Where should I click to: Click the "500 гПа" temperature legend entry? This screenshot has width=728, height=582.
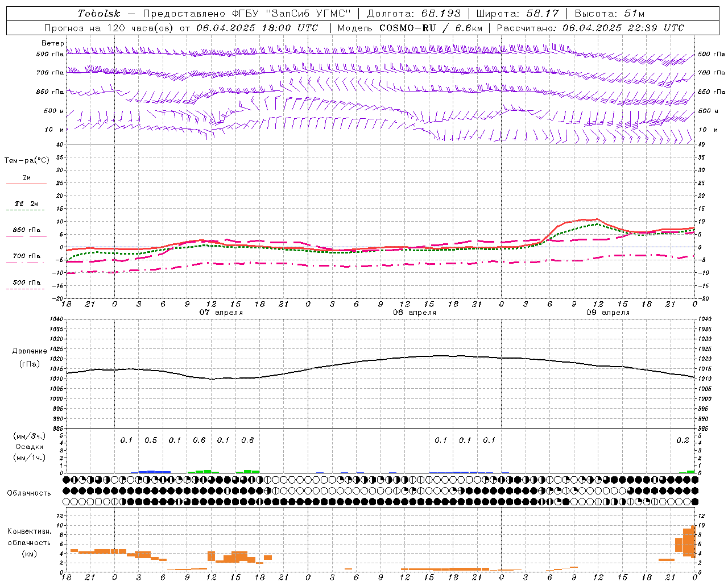tap(26, 282)
